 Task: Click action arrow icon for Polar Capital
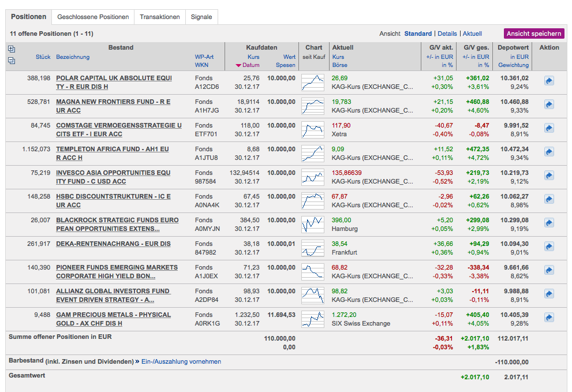coord(549,81)
